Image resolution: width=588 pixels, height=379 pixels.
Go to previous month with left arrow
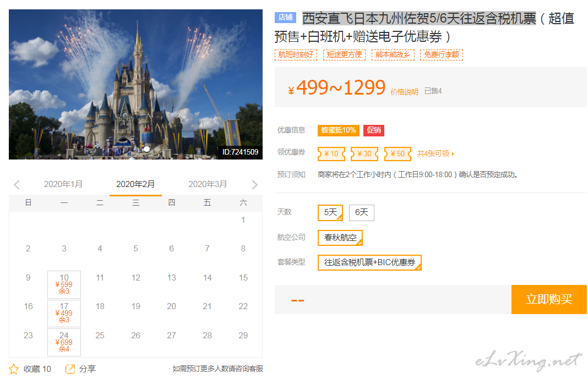(x=17, y=185)
